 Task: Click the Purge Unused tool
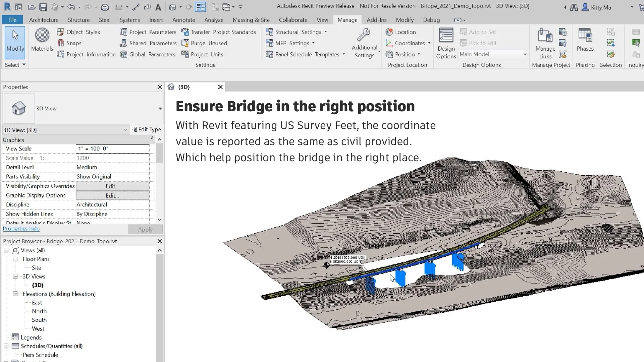[204, 43]
